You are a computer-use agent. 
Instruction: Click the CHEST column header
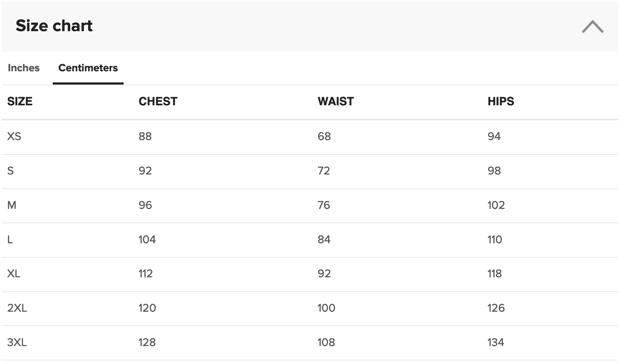pos(158,101)
